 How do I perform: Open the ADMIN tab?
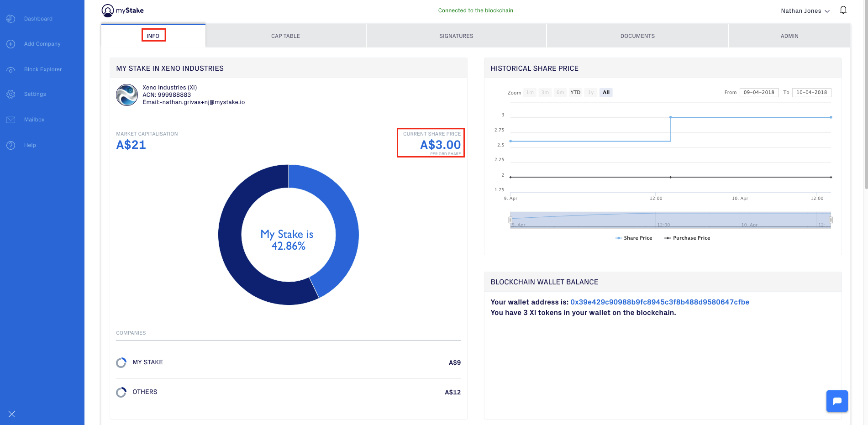789,36
